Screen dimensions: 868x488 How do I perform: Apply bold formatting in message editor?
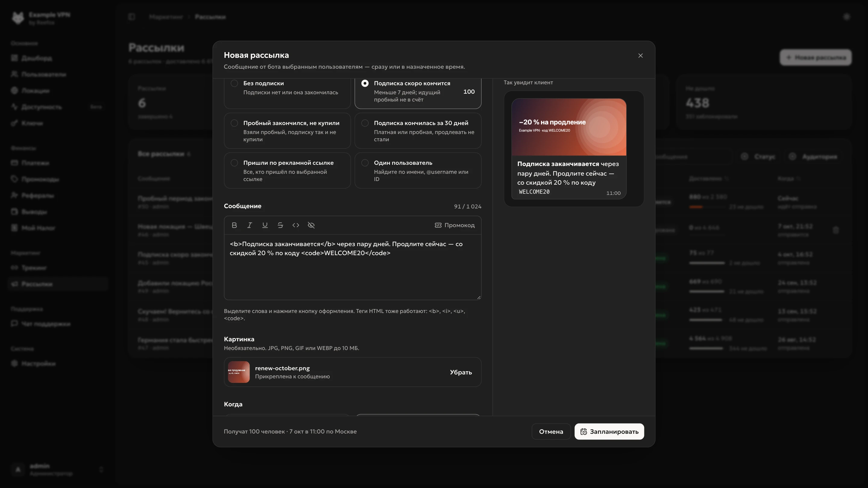coord(234,225)
